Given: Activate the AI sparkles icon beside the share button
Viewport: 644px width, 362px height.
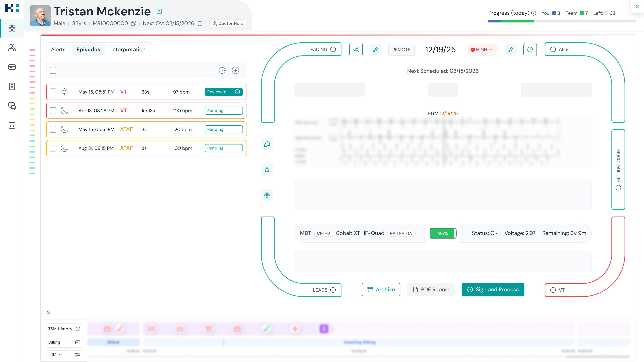Looking at the screenshot, I should (375, 49).
